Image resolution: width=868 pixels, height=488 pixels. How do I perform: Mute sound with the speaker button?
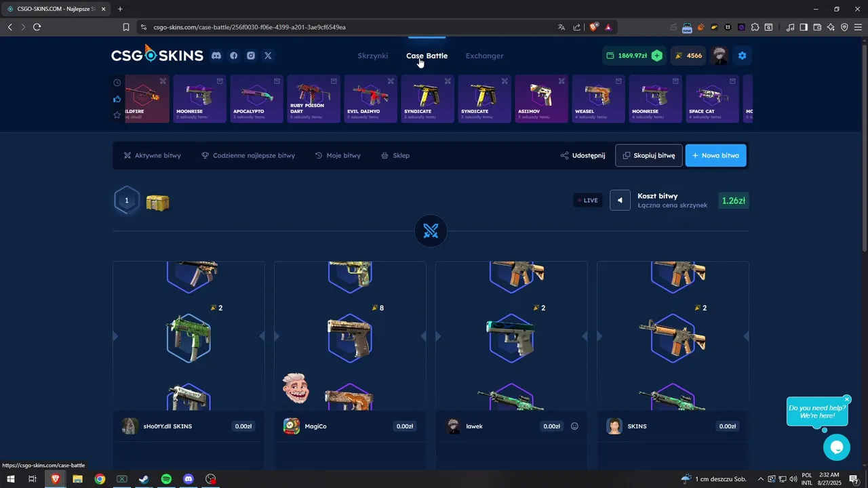click(x=620, y=200)
